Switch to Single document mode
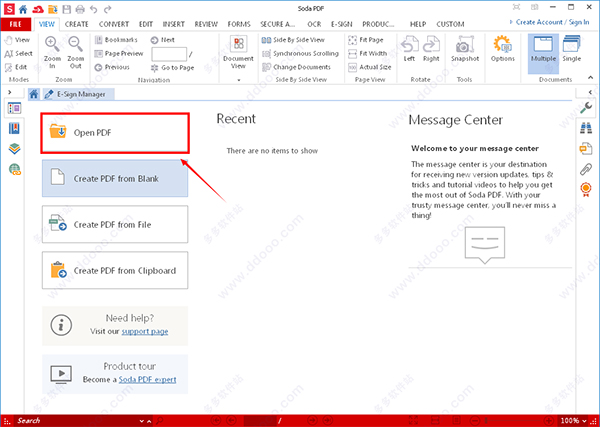 [572, 49]
